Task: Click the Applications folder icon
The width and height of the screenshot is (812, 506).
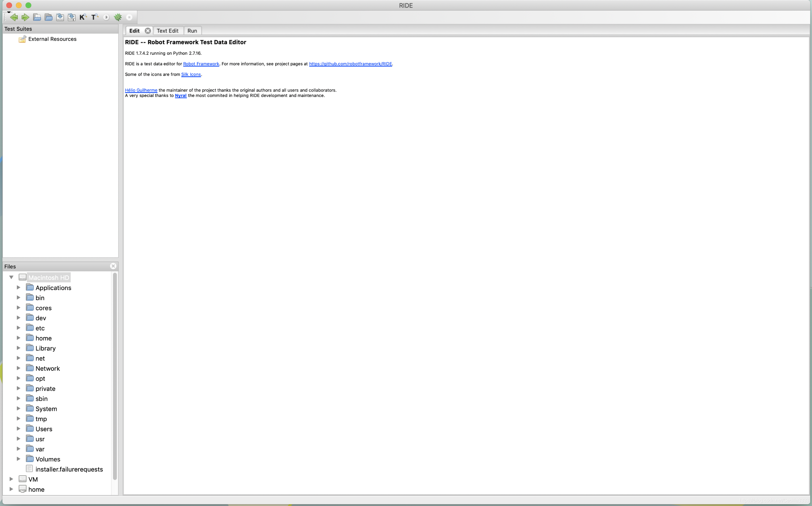Action: [30, 287]
